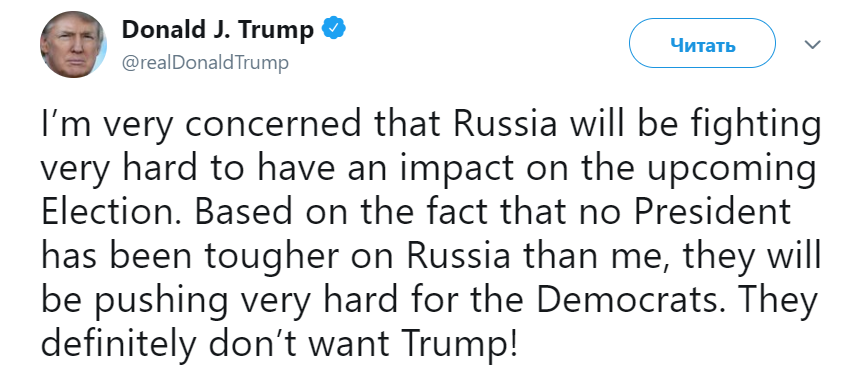Screen dimensions: 848x374
Task: Click the tweet text's first line starting "I'm very concerned"
Action: point(431,126)
